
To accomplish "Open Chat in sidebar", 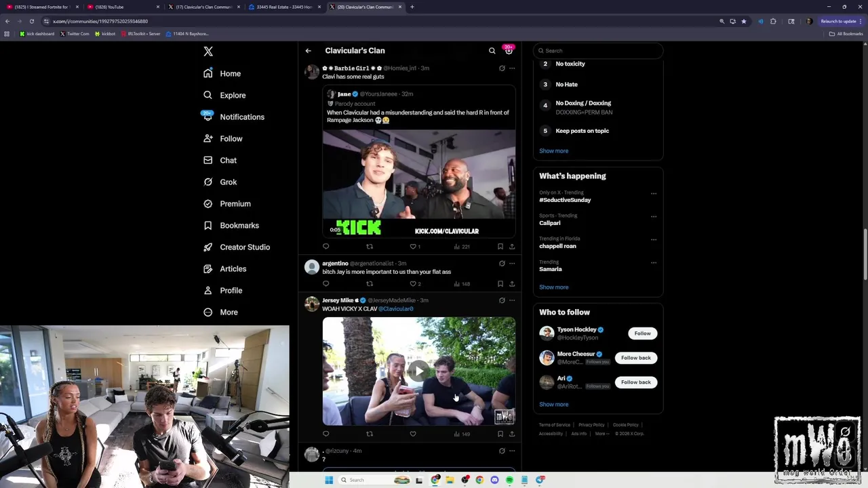I will (220, 160).
